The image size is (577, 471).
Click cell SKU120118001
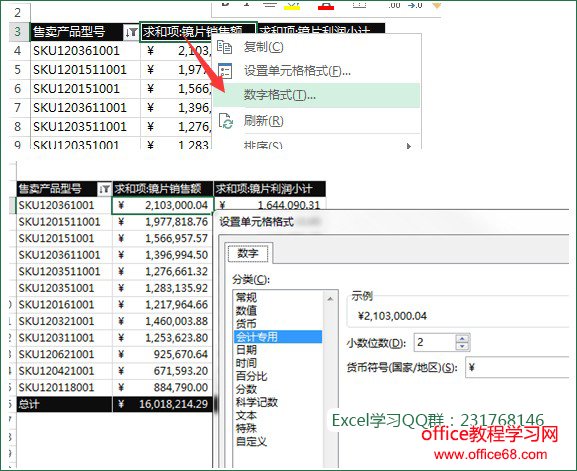coord(64,387)
